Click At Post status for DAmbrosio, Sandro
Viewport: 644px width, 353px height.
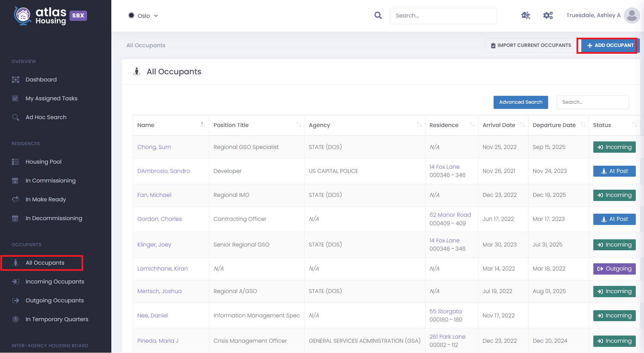(x=615, y=171)
